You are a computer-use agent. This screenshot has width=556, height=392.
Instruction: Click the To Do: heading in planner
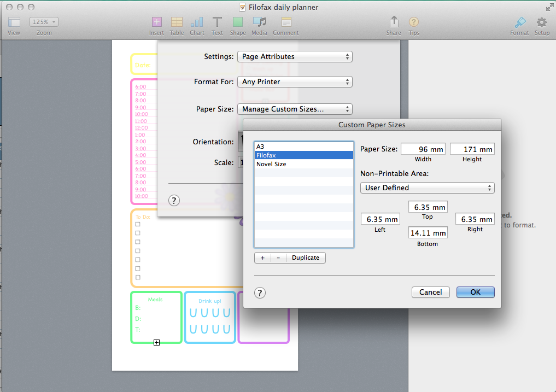pyautogui.click(x=143, y=217)
